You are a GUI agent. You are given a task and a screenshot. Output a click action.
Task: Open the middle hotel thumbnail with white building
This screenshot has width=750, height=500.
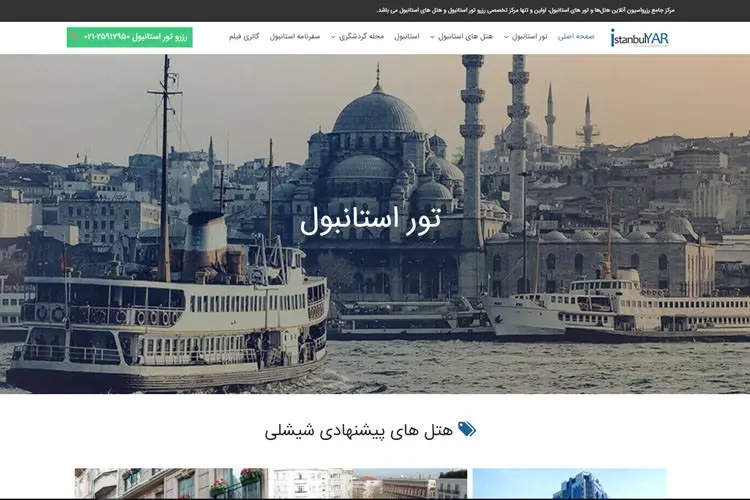pos(370,483)
